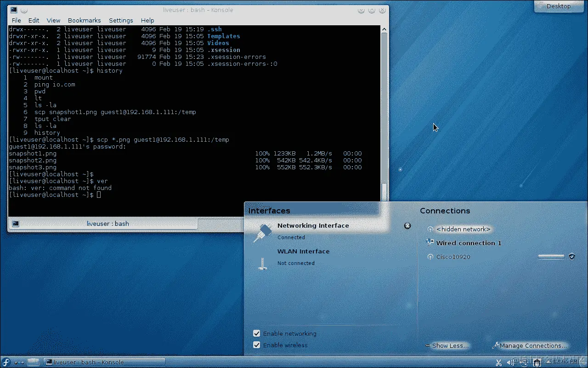Click the activities dots in the panel

click(x=19, y=362)
